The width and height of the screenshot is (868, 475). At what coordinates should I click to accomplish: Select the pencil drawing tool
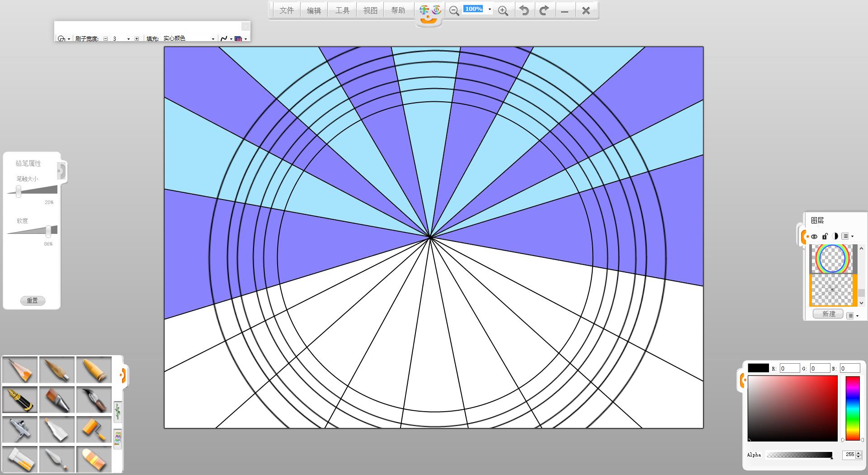[x=20, y=370]
